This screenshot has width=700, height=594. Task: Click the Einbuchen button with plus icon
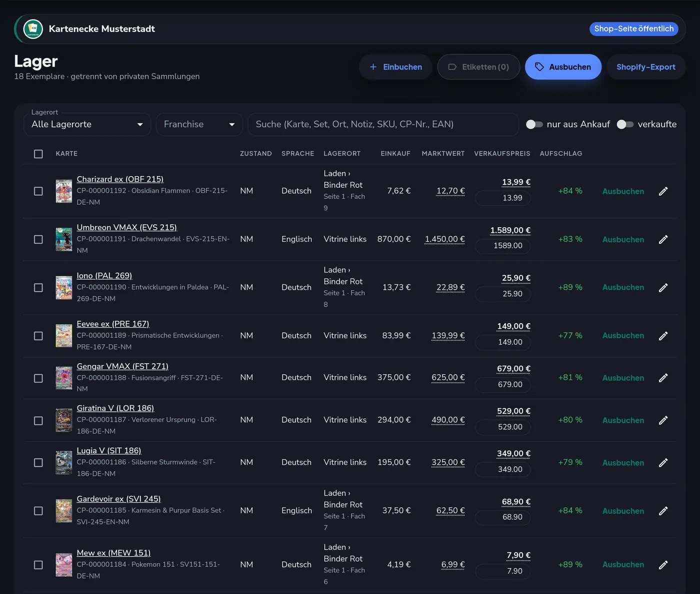tap(395, 67)
